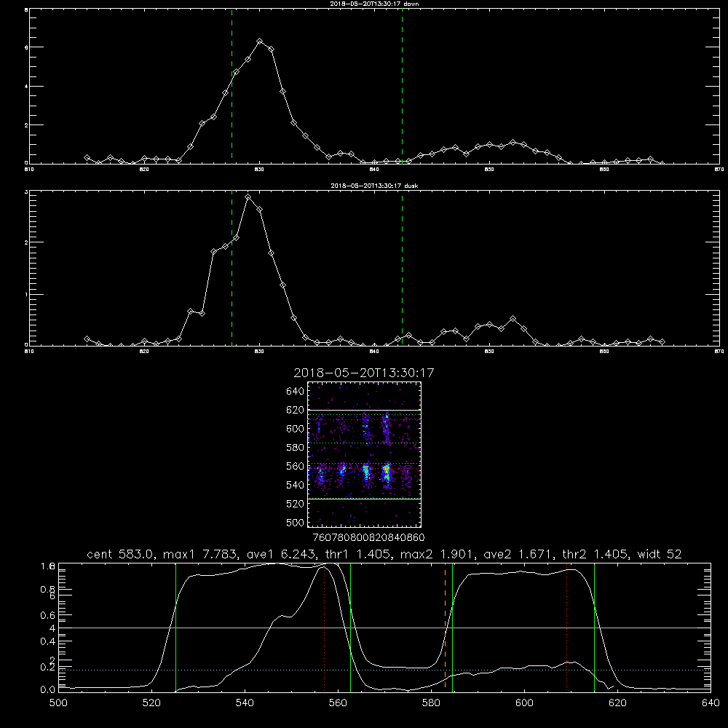Viewport: 728px width, 728px height.
Task: Click the spectral heatmap image
Action: (x=365, y=454)
